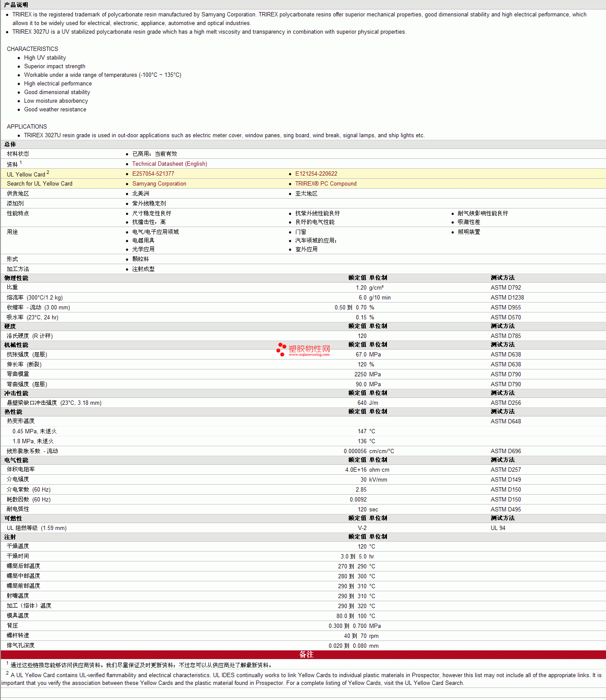Select the '门窗' use entry
This screenshot has height=700, width=606.
pyautogui.click(x=301, y=232)
